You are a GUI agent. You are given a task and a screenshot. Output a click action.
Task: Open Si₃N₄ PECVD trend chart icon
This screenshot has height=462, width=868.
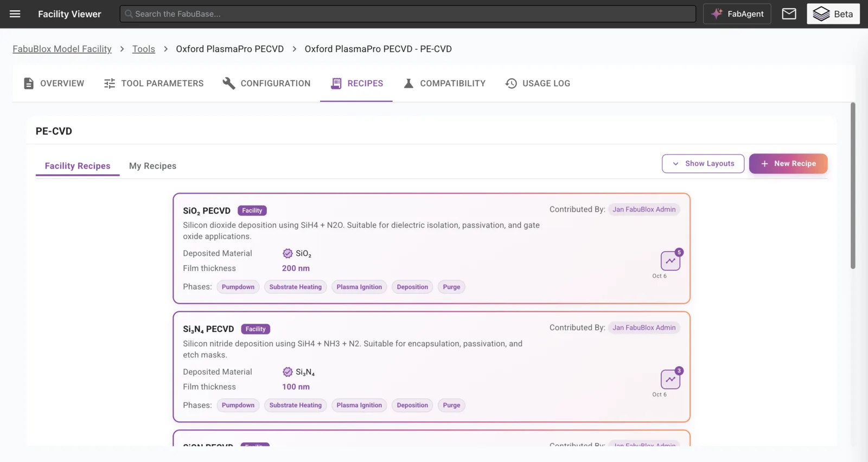pos(671,380)
